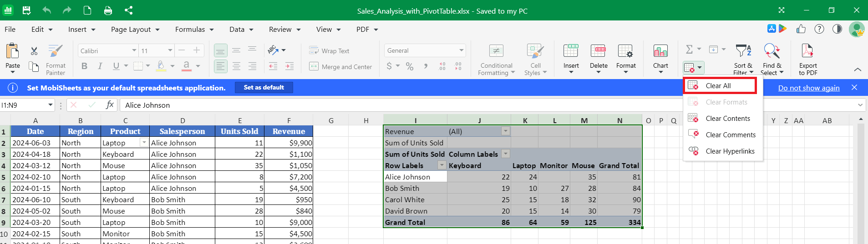
Task: Export the sheet to PDF
Action: [808, 60]
